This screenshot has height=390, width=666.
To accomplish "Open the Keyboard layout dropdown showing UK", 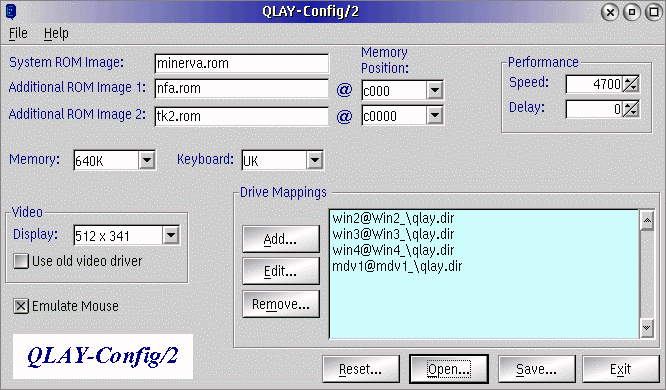I will click(315, 160).
